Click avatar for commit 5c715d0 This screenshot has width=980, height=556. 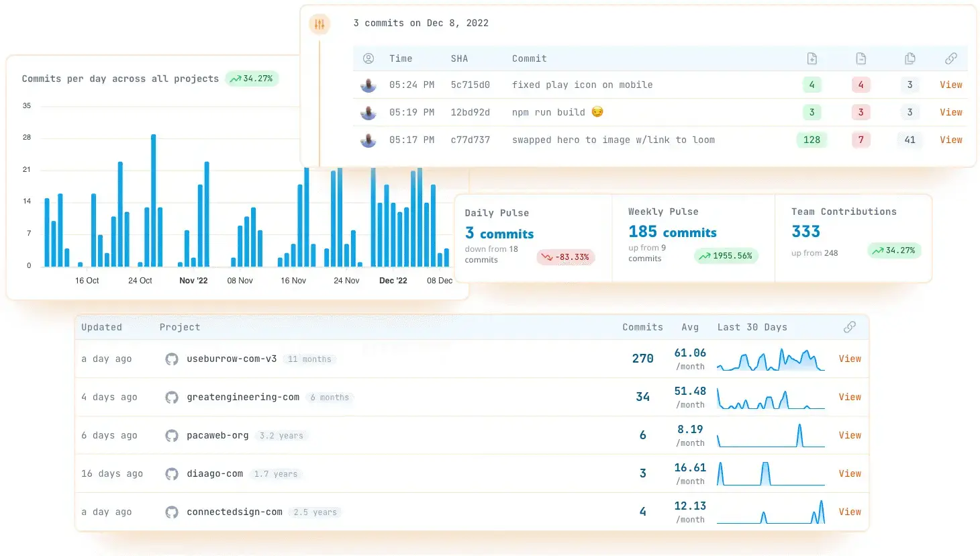click(369, 85)
